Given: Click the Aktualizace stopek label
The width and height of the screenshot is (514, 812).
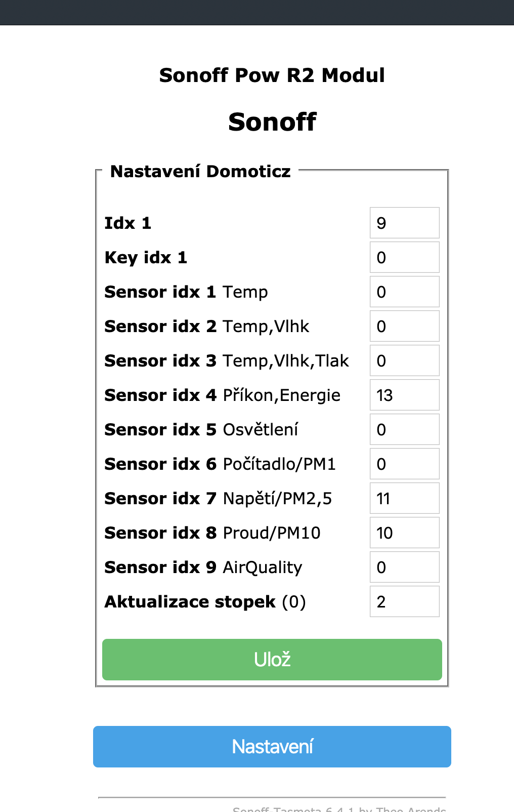Looking at the screenshot, I should click(205, 602).
